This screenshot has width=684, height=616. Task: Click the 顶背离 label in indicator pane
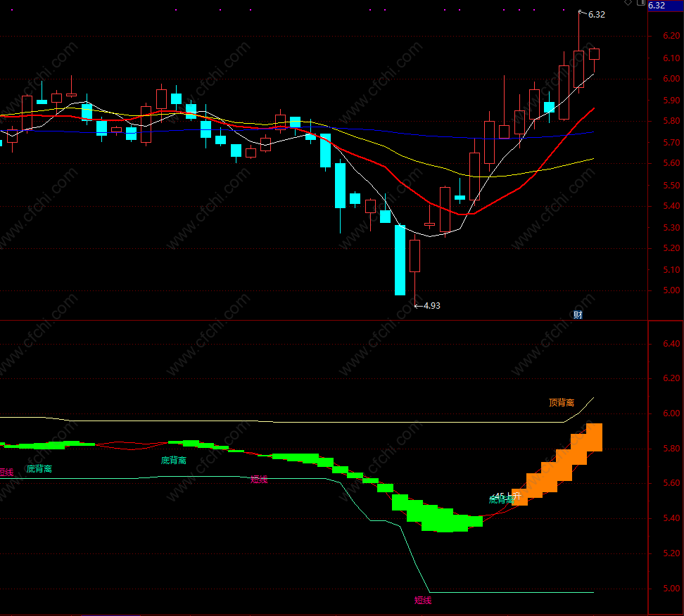pos(562,402)
